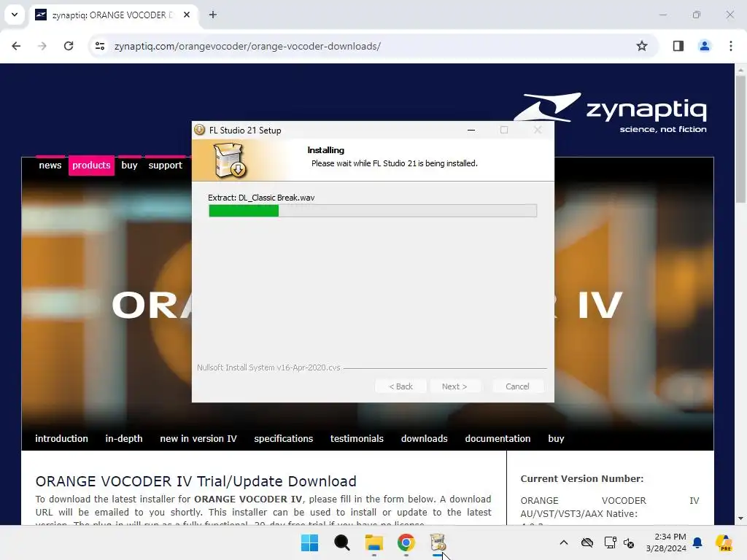Click the zynaptiq logo

point(611,112)
